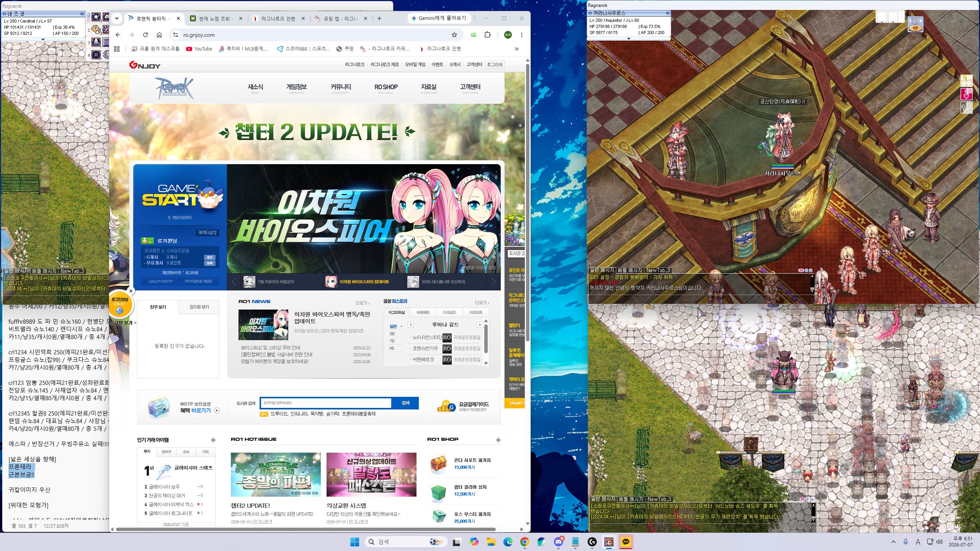Close the 로그인보상 floating badge

(131, 291)
